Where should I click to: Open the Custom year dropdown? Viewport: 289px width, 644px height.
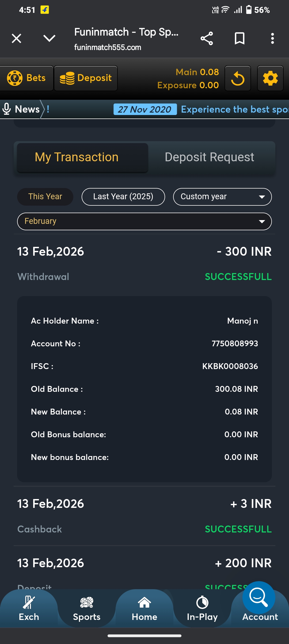[222, 197]
